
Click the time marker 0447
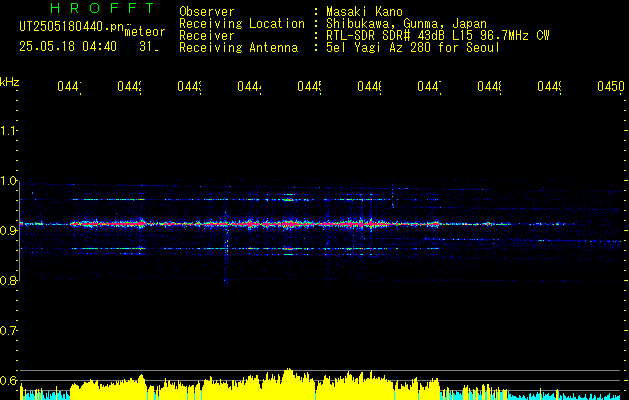[429, 86]
